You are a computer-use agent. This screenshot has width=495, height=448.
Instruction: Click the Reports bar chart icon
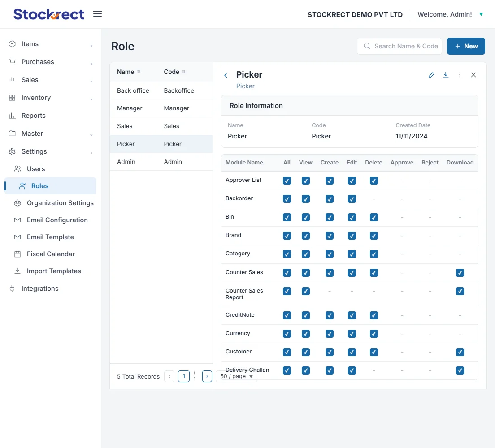coord(12,116)
